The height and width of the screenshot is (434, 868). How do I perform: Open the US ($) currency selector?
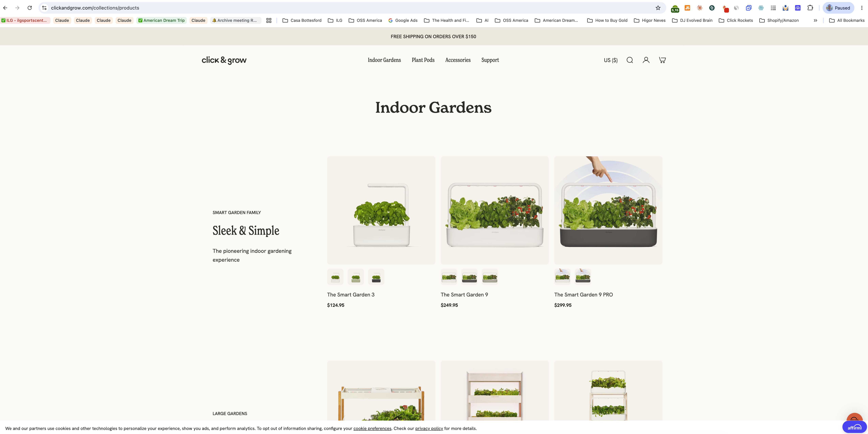[611, 60]
